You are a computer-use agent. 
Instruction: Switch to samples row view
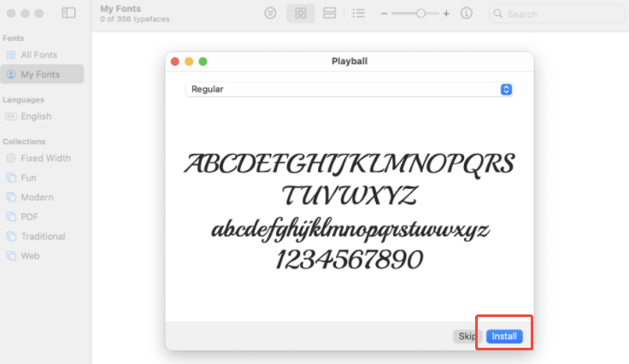[329, 13]
